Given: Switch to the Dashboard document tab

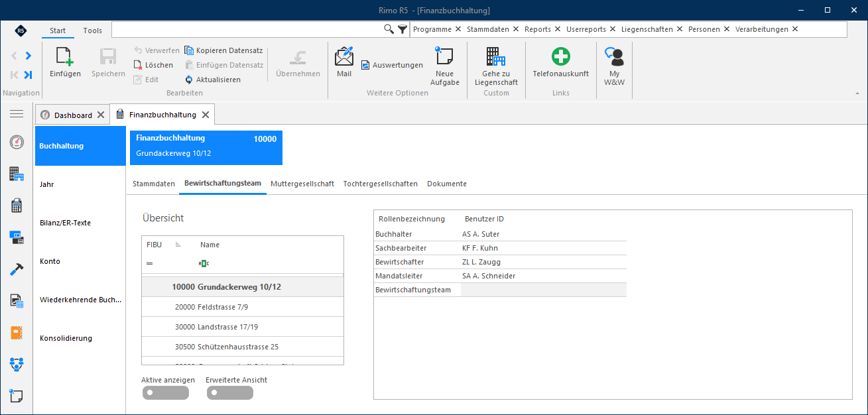Looking at the screenshot, I should (73, 115).
